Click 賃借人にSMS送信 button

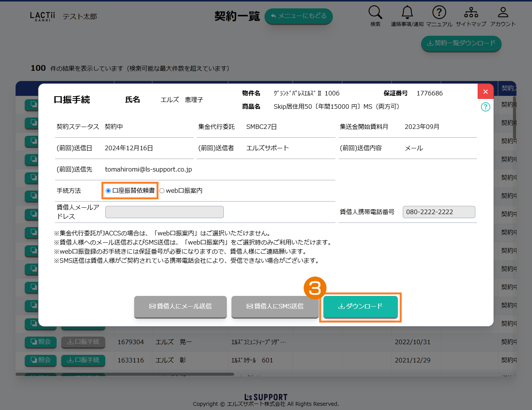coord(275,306)
